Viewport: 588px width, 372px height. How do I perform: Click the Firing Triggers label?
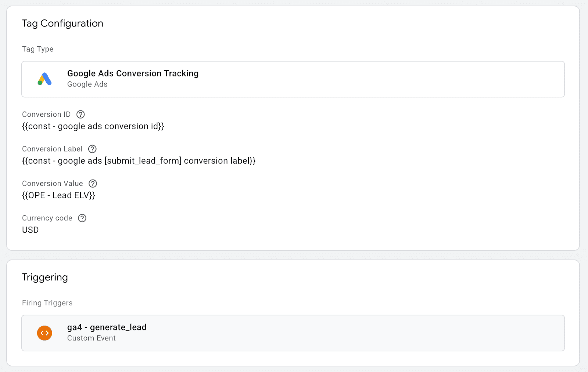(x=47, y=303)
